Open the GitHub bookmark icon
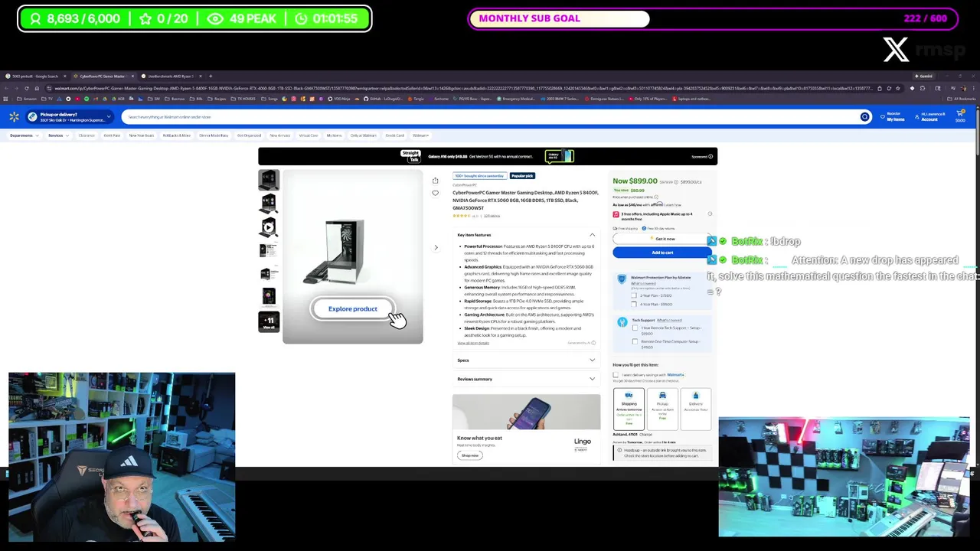The width and height of the screenshot is (980, 551). [366, 99]
